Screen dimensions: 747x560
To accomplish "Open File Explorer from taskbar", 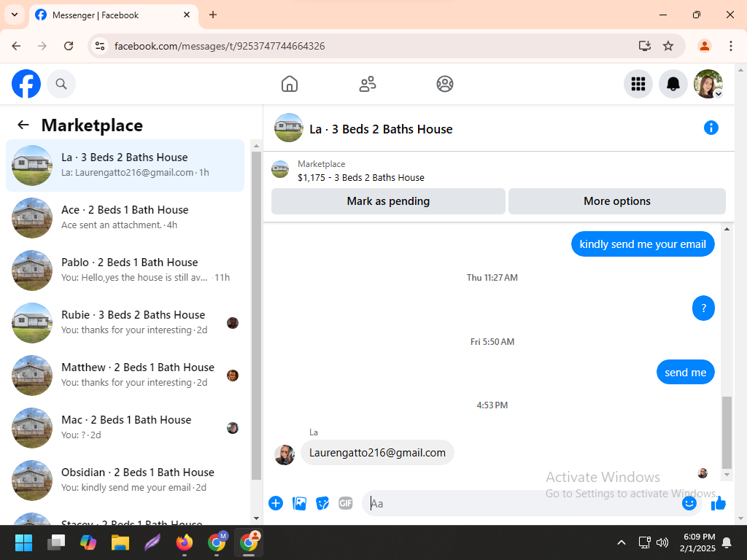I will coord(120,542).
